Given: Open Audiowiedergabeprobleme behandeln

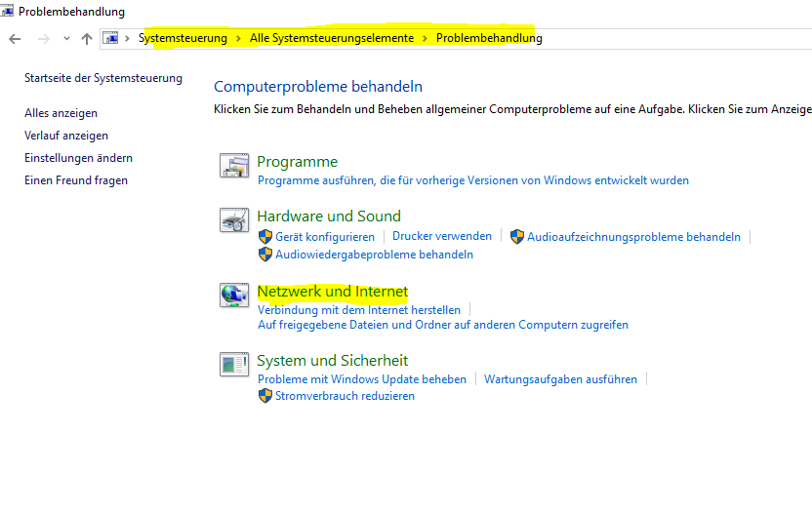Looking at the screenshot, I should [374, 255].
